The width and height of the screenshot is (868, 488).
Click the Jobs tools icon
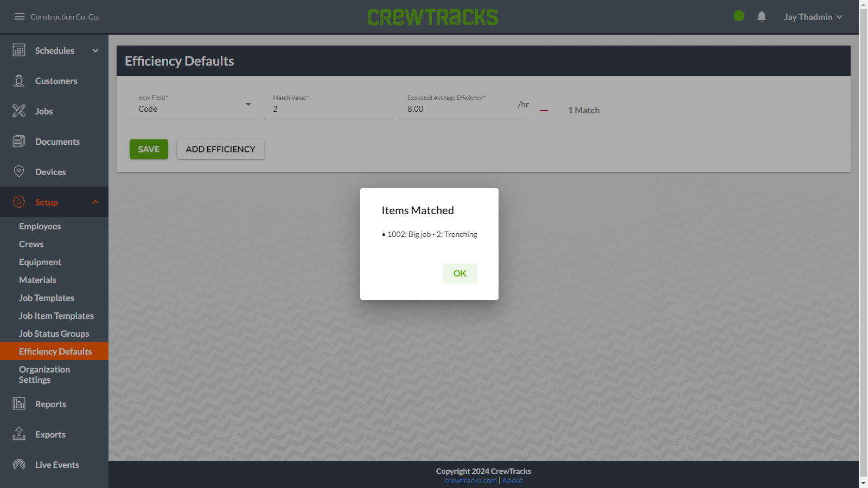[x=19, y=111]
